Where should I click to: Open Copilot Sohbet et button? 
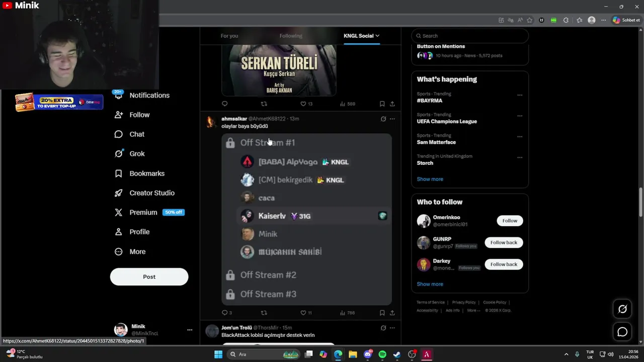pos(626,20)
